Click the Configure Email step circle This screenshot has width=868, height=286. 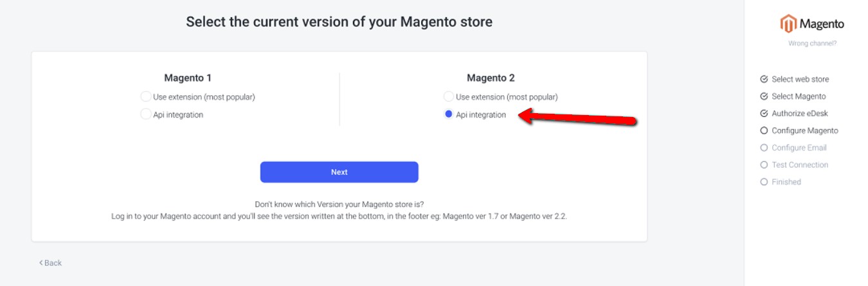click(764, 148)
